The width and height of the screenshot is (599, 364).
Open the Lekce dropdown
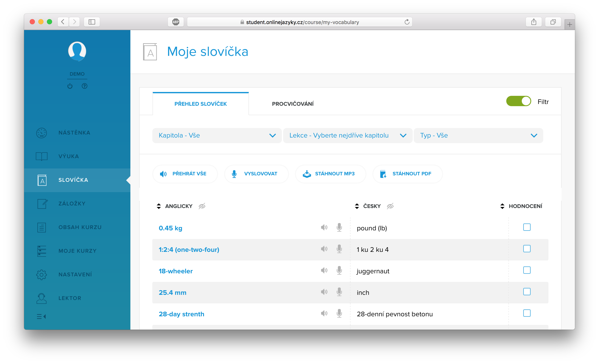348,136
